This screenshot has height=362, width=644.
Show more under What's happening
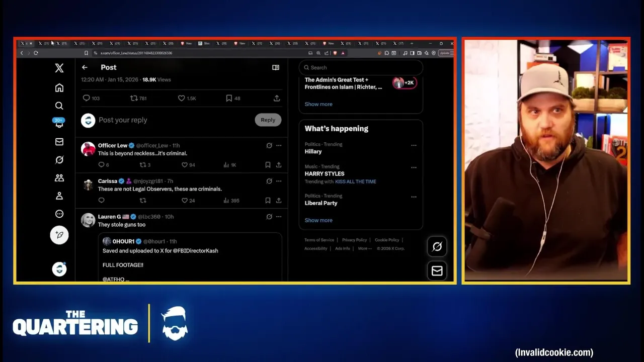tap(318, 220)
